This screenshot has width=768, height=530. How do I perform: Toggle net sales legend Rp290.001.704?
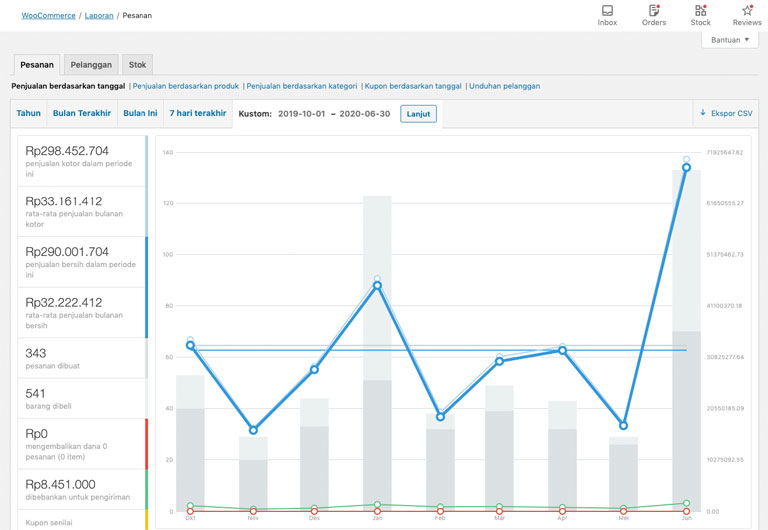pyautogui.click(x=82, y=262)
